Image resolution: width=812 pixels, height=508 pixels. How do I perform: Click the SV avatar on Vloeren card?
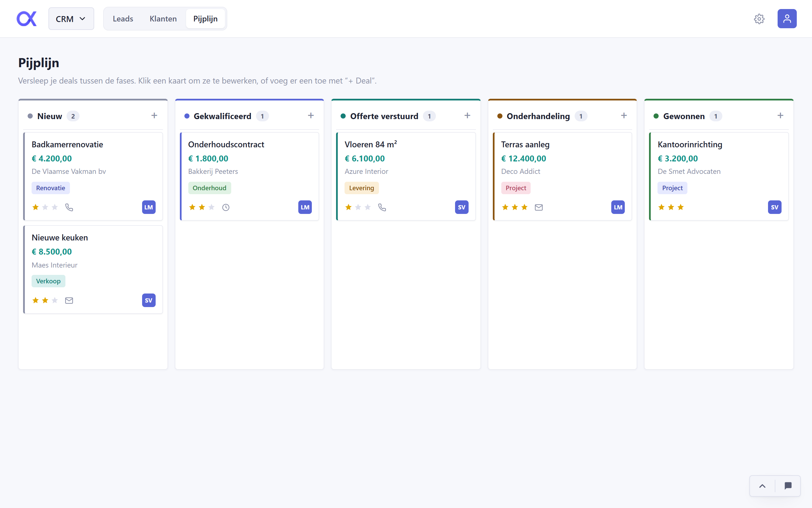tap(462, 207)
